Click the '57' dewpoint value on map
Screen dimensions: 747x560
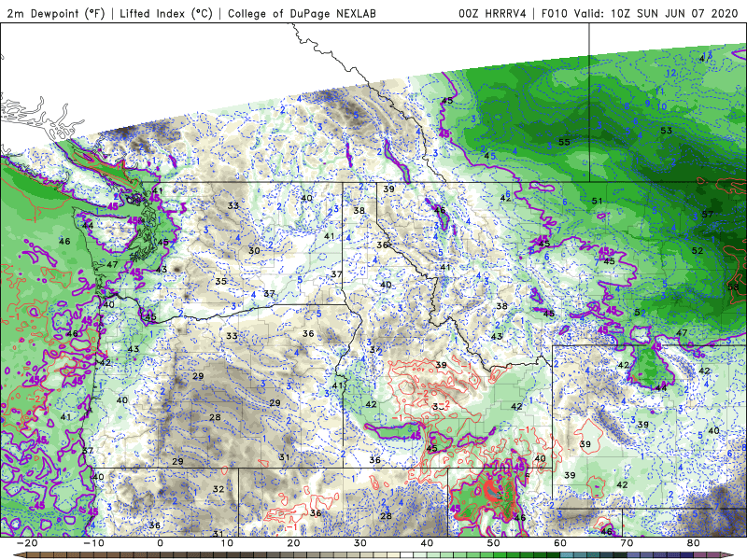pos(708,215)
